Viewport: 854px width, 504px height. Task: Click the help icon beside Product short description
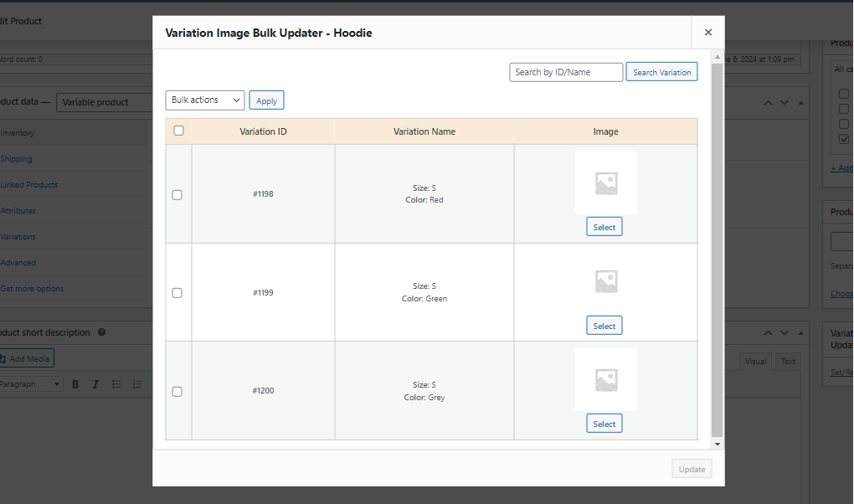pos(100,332)
